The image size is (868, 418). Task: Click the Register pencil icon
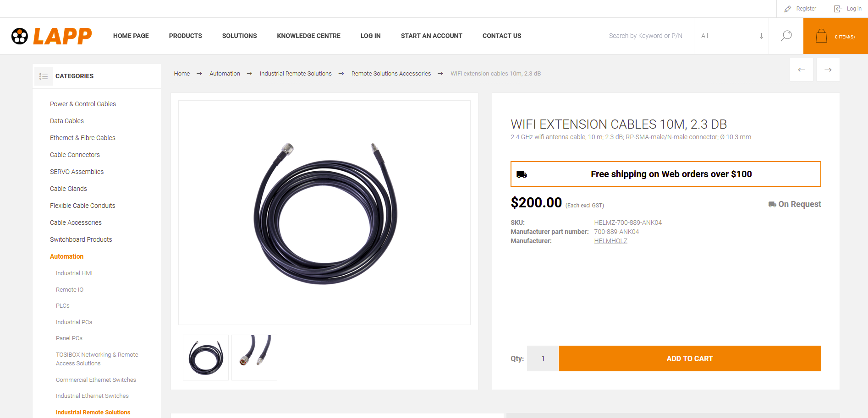point(788,9)
